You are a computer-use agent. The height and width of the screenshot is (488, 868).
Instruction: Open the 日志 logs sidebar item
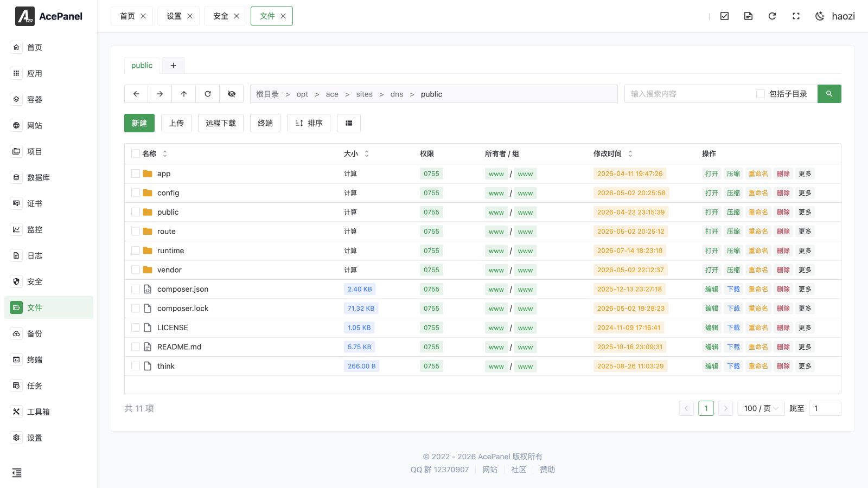[x=49, y=255]
